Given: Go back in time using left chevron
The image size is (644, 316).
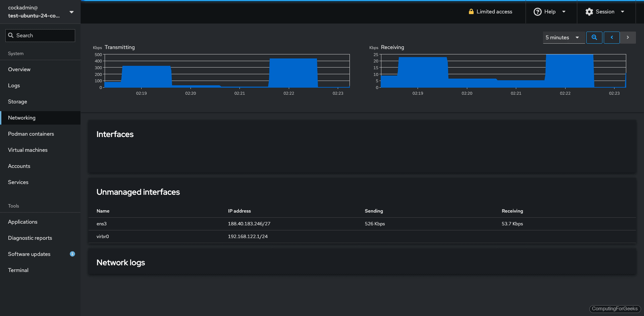Looking at the screenshot, I should (x=611, y=37).
